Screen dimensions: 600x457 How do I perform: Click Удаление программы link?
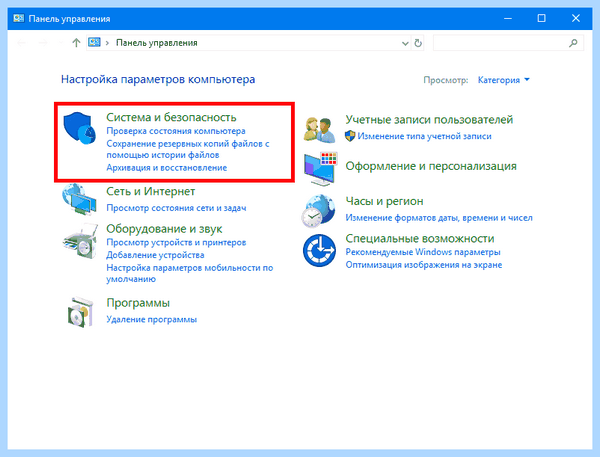(151, 319)
